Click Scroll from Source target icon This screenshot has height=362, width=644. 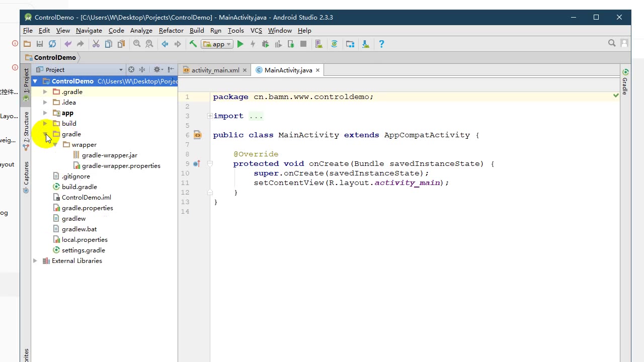(x=131, y=70)
